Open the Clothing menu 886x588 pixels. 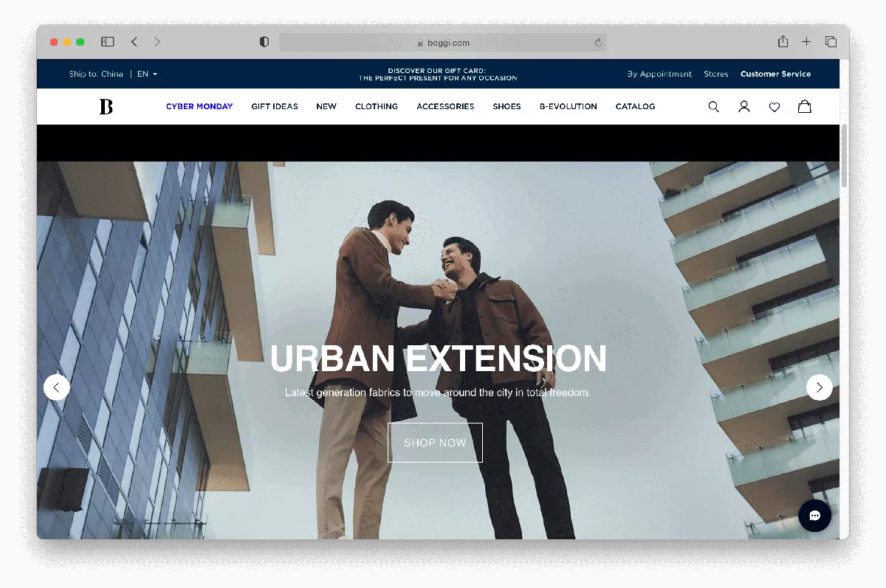click(x=376, y=106)
